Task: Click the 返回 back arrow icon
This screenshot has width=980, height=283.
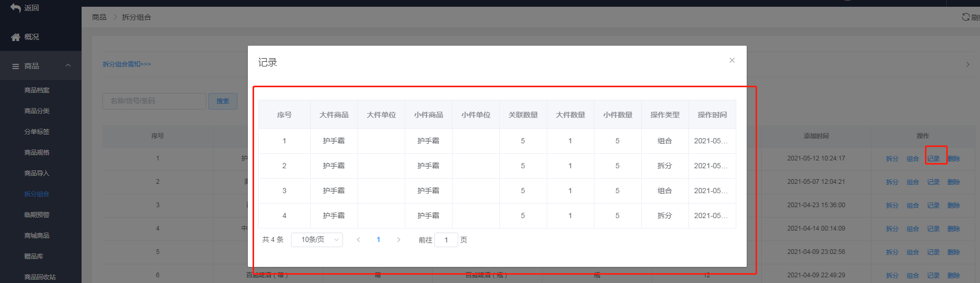Action: coord(16,8)
